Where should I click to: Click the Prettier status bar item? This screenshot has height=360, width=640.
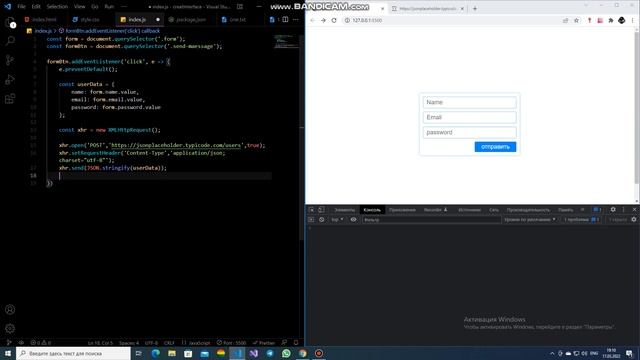[264, 343]
